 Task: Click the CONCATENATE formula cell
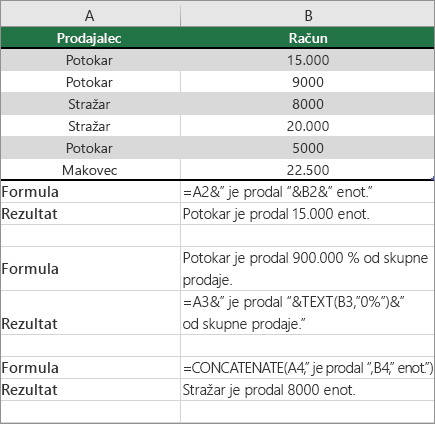click(307, 368)
